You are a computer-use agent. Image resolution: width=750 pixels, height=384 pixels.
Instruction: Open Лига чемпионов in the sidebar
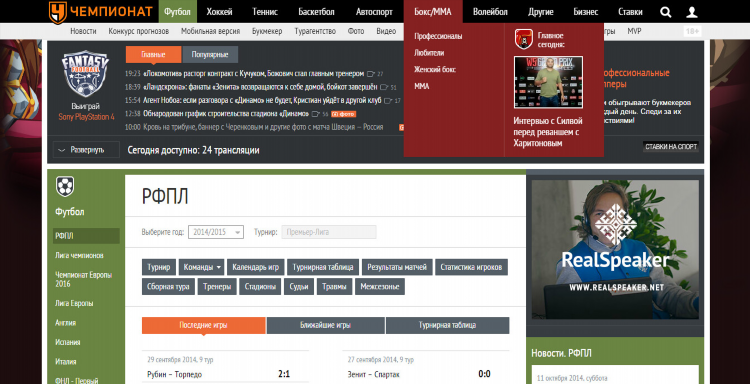pos(79,256)
